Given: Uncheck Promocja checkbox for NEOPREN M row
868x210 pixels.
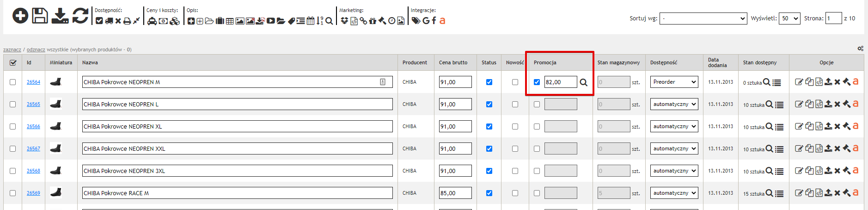Looking at the screenshot, I should tap(537, 82).
